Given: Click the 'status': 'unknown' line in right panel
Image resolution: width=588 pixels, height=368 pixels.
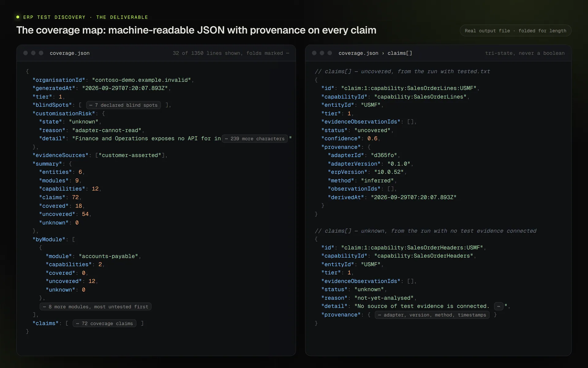Looking at the screenshot, I should click(354, 289).
